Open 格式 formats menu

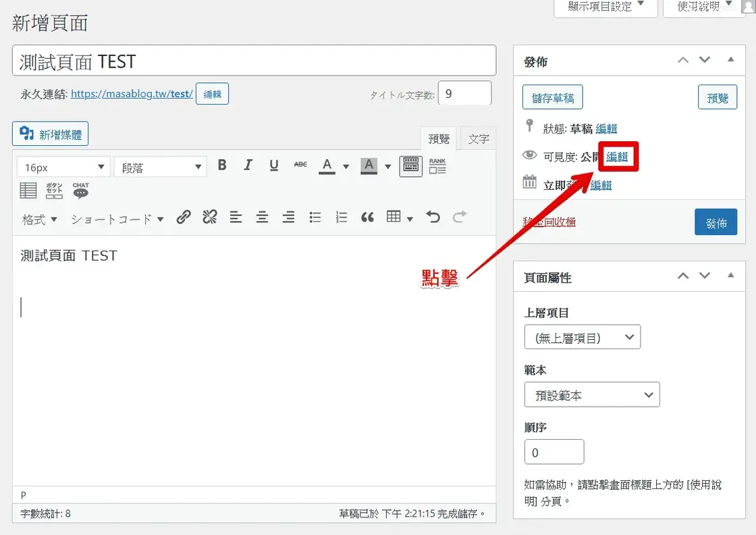40,220
